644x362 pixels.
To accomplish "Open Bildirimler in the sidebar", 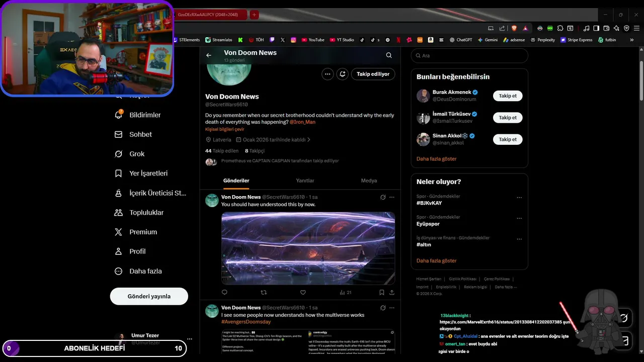I will tap(138, 115).
